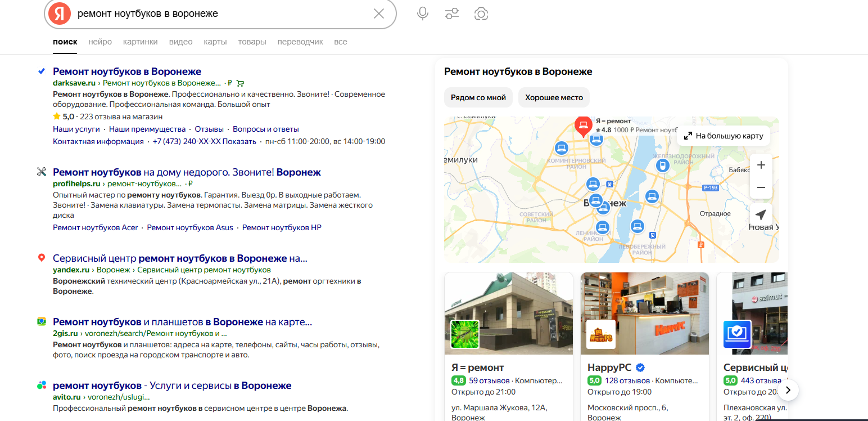Open search filter settings icon
The height and width of the screenshot is (421, 868).
tap(452, 14)
